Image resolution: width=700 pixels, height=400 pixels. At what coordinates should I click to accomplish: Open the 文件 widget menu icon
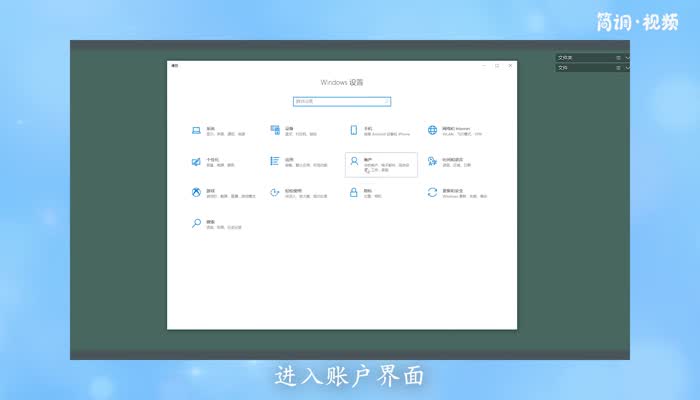click(x=618, y=68)
